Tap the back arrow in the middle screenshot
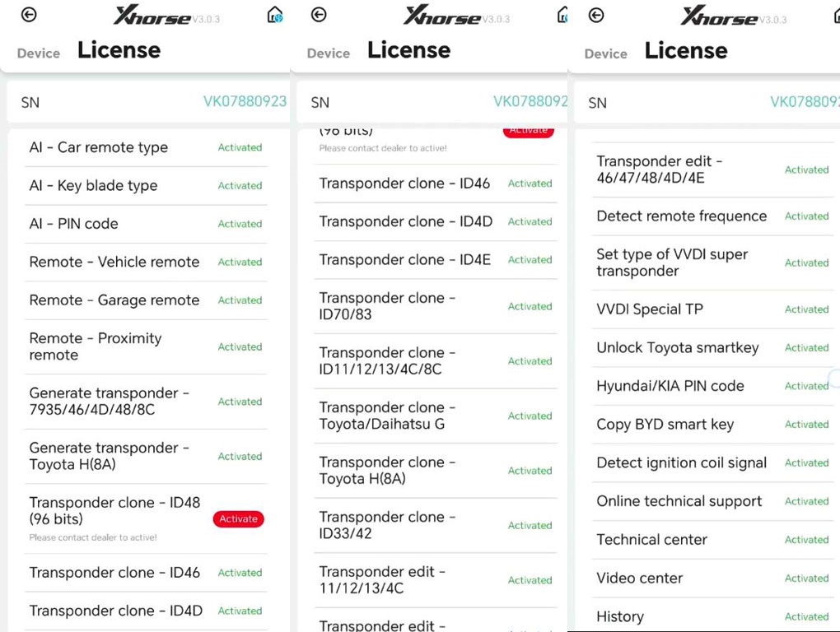 319,15
